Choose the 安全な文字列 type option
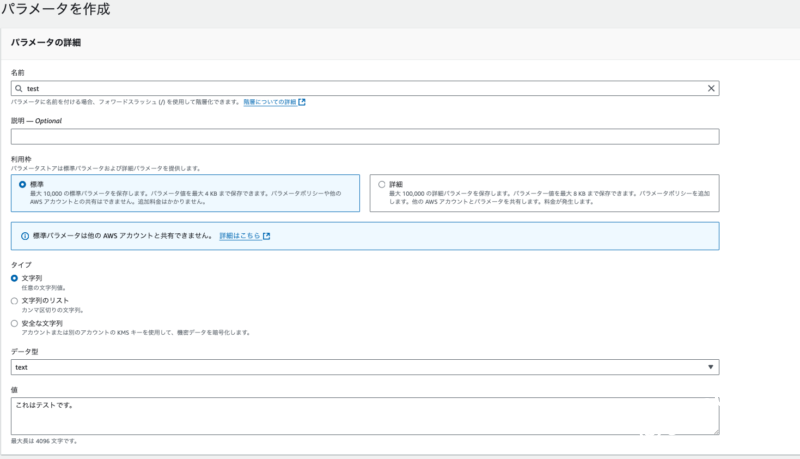Image resolution: width=800 pixels, height=459 pixels. tap(14, 323)
